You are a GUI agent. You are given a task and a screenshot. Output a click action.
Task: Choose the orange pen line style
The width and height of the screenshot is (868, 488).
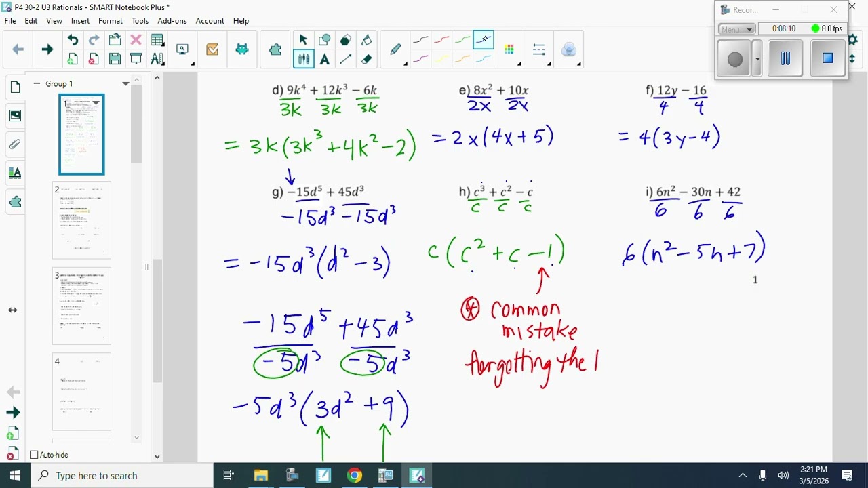pyautogui.click(x=462, y=59)
